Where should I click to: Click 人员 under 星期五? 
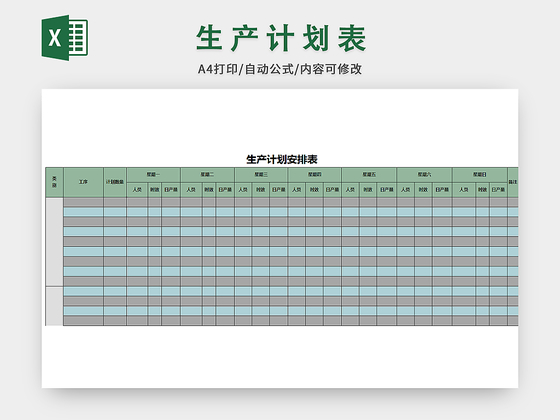pos(350,190)
